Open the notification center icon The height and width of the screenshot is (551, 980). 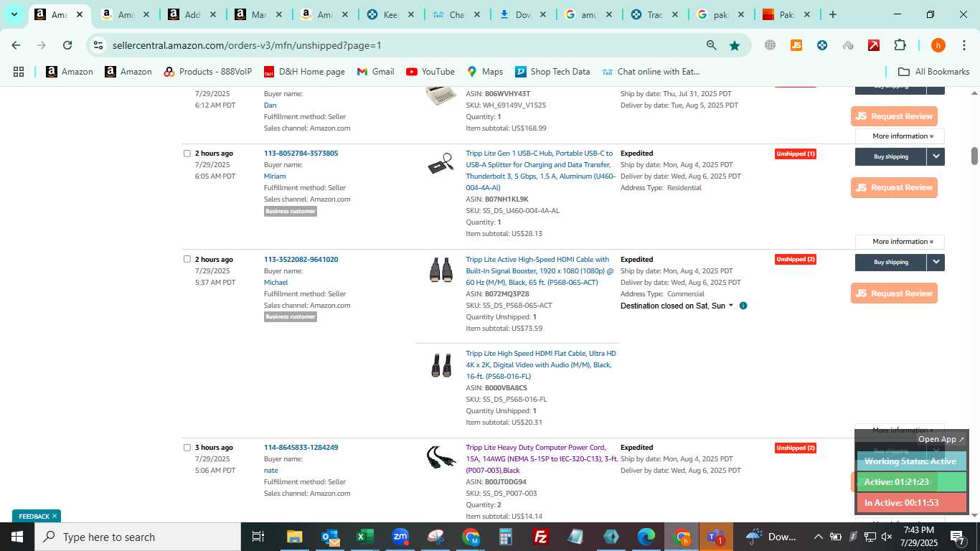958,537
